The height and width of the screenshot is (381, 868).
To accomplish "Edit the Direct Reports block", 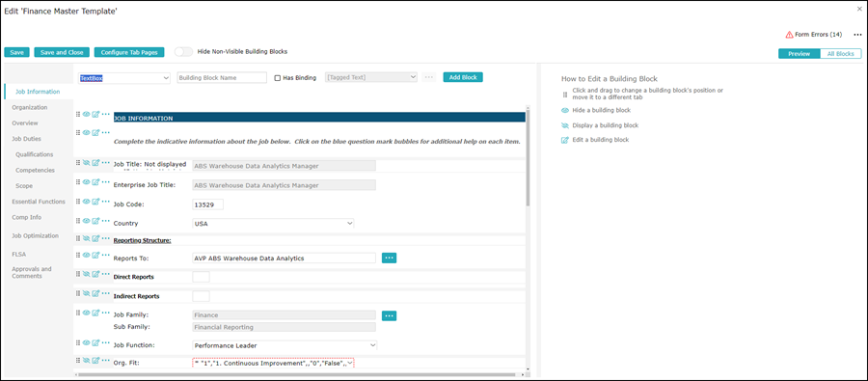I will [95, 274].
